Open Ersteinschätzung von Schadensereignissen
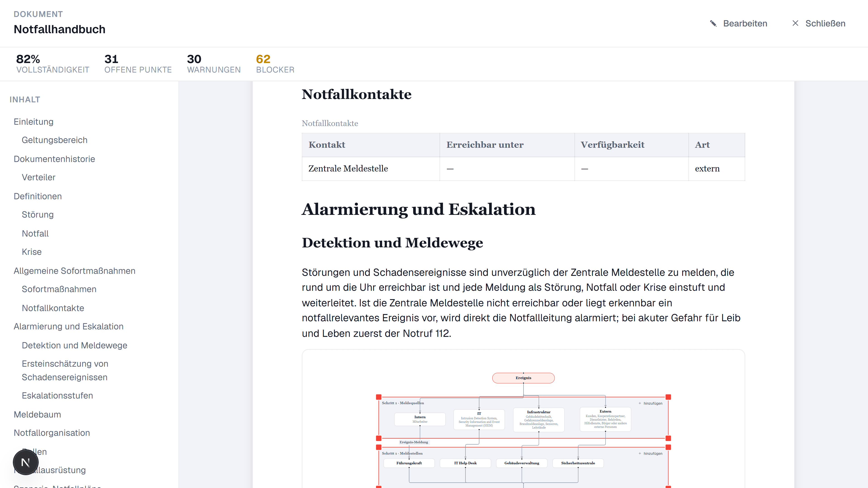The height and width of the screenshot is (488, 868). 65,371
